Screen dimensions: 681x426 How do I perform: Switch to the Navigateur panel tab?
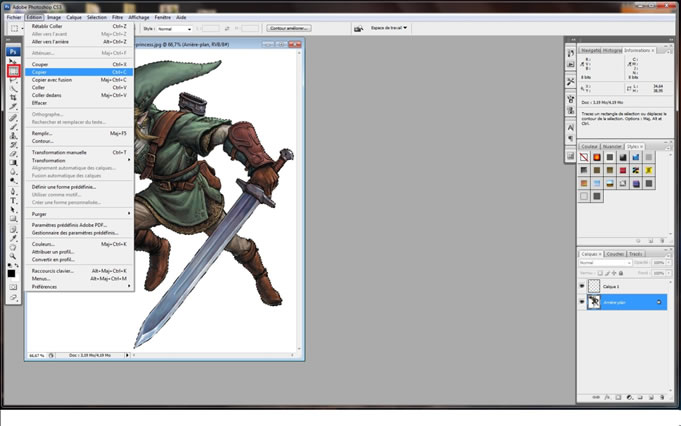[x=590, y=50]
